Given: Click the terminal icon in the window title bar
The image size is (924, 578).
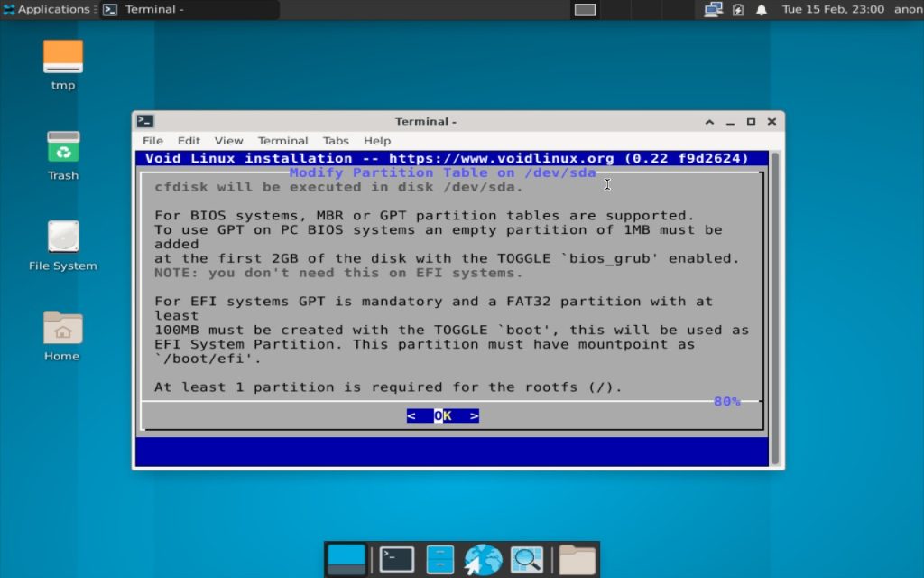Looking at the screenshot, I should point(145,122).
